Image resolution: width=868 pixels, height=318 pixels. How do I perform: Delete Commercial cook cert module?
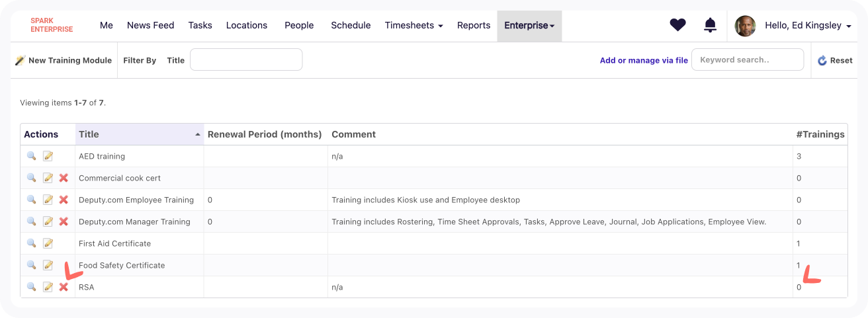(64, 178)
